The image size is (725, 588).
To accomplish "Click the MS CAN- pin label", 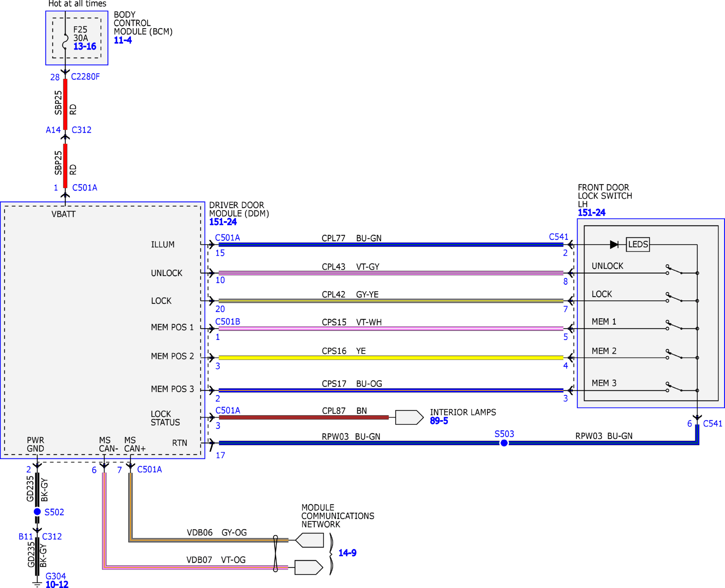I will 109,444.
